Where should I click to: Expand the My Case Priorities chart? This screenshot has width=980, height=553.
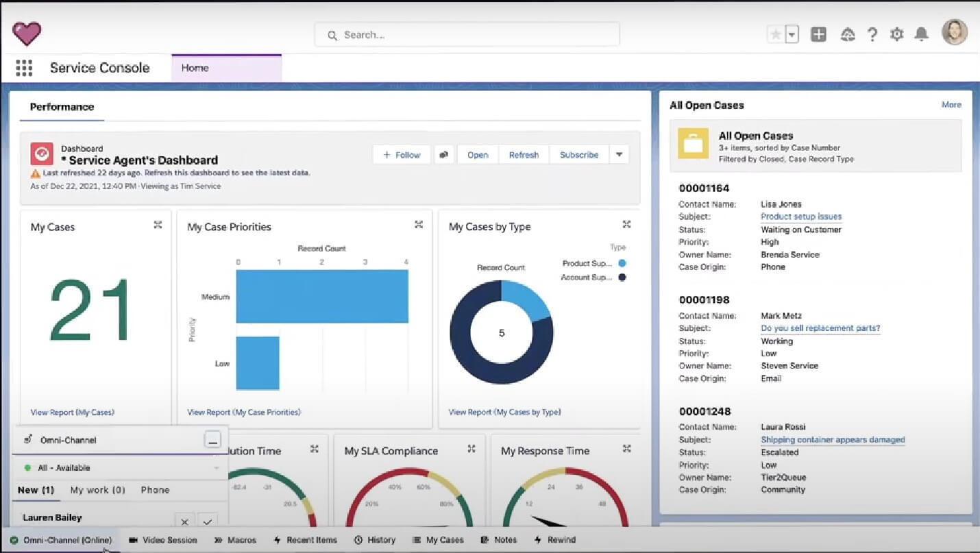pos(419,224)
